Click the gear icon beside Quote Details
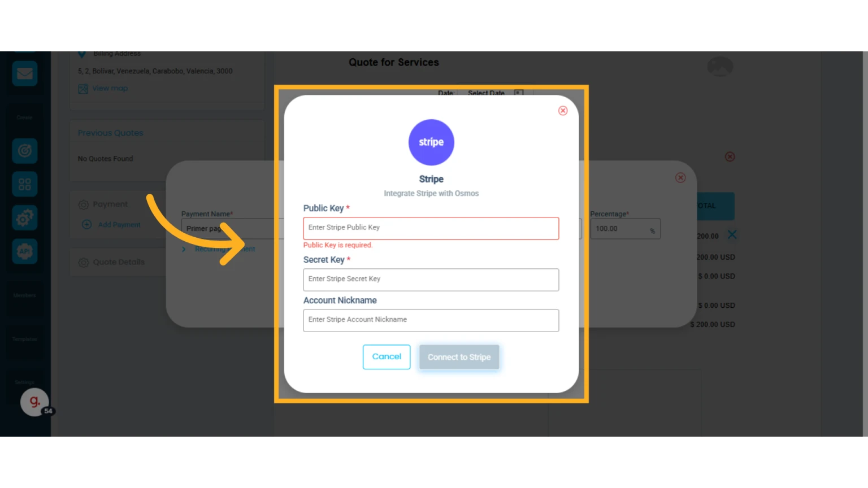868x488 pixels. (84, 263)
